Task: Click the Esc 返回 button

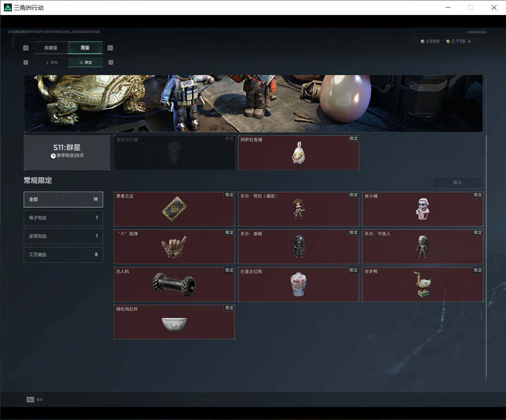Action: (x=35, y=400)
